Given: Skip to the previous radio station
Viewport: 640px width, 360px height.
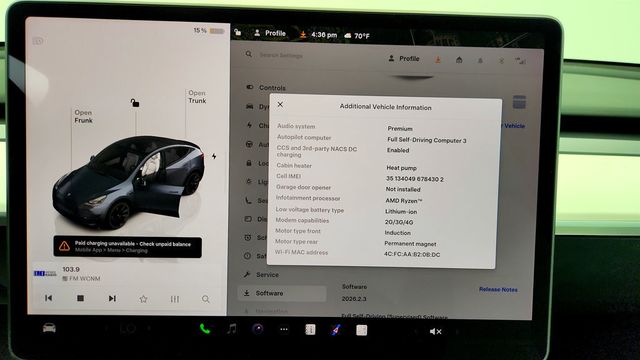Looking at the screenshot, I should coord(49,298).
